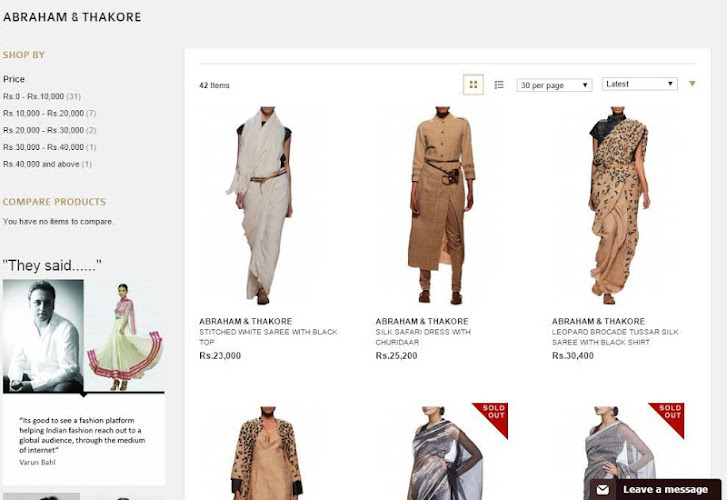Click the Varun Bahl testimonial photo
The width and height of the screenshot is (727, 500).
44,336
